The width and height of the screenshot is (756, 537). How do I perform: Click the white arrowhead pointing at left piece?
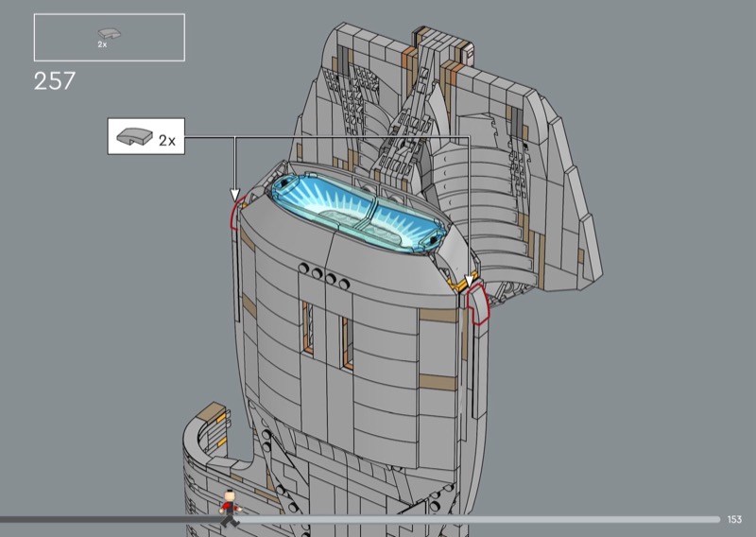[x=233, y=195]
